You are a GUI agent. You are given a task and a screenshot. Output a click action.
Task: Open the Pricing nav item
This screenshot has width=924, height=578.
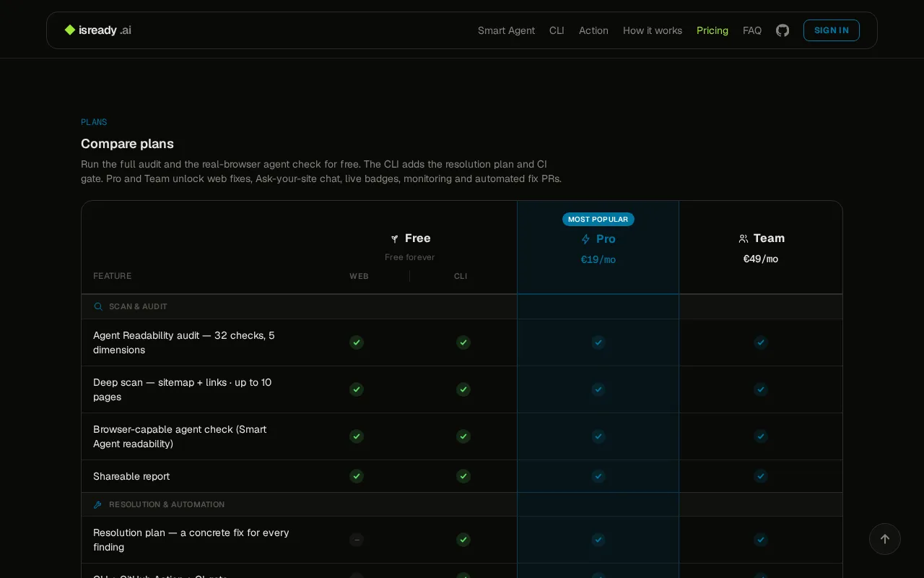[x=712, y=30]
